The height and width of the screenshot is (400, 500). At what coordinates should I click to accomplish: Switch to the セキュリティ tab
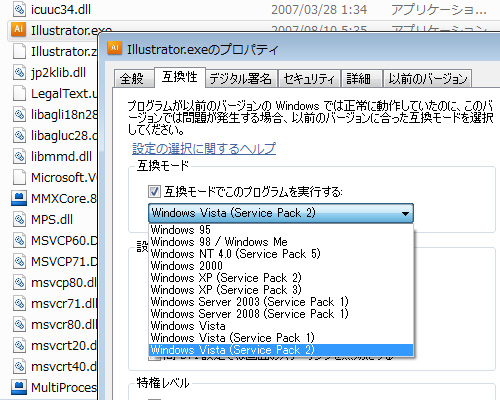click(309, 79)
